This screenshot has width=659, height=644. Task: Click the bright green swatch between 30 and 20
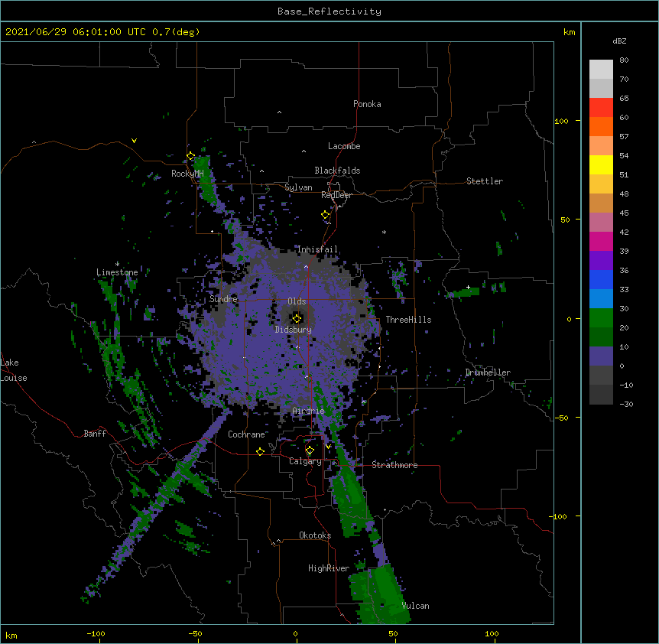[601, 318]
